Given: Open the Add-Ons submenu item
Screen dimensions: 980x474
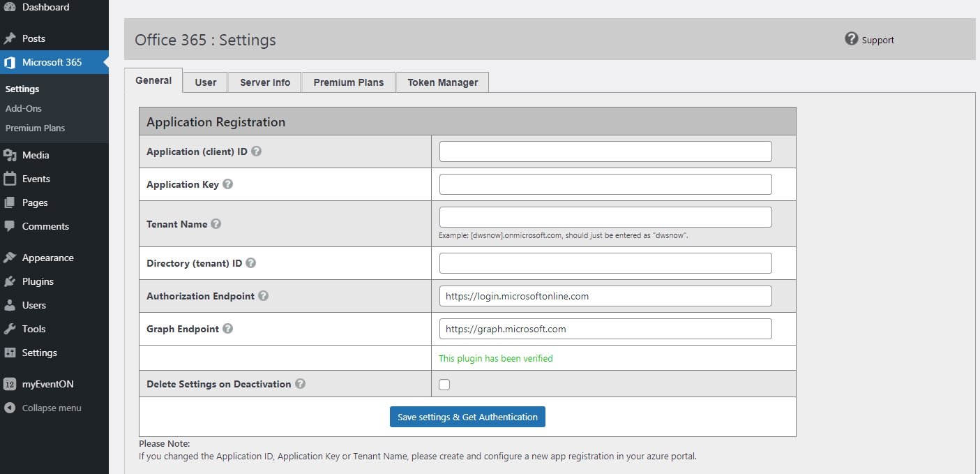Looking at the screenshot, I should [24, 109].
